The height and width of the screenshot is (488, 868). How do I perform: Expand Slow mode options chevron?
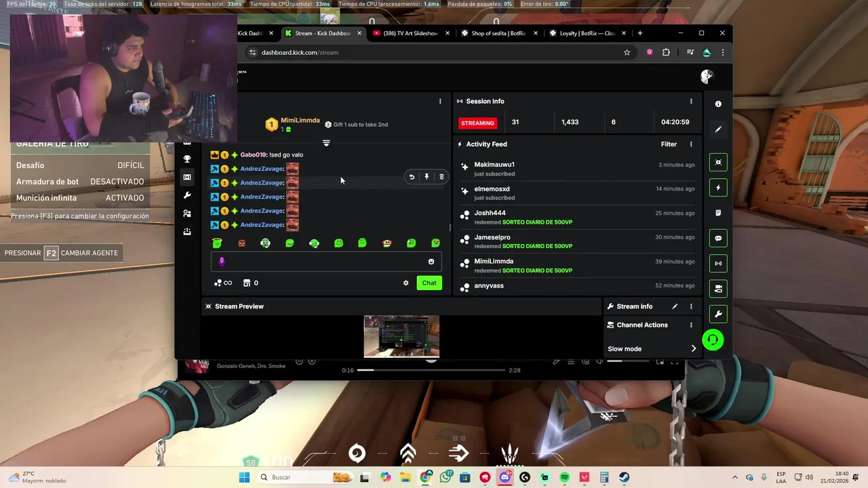(693, 348)
